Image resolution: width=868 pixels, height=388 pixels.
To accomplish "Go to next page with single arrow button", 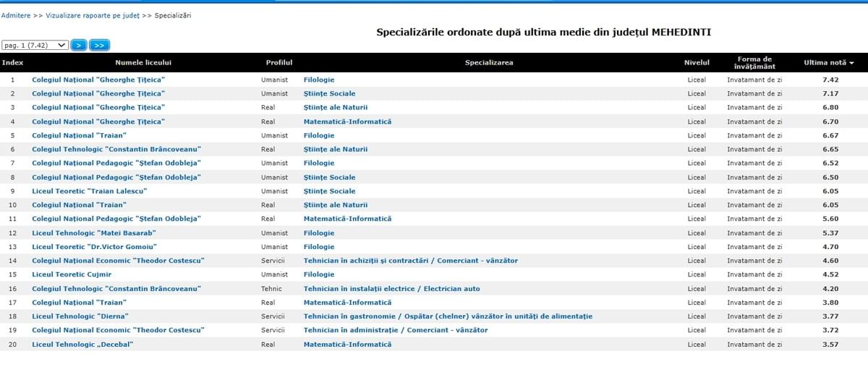I will [79, 45].
